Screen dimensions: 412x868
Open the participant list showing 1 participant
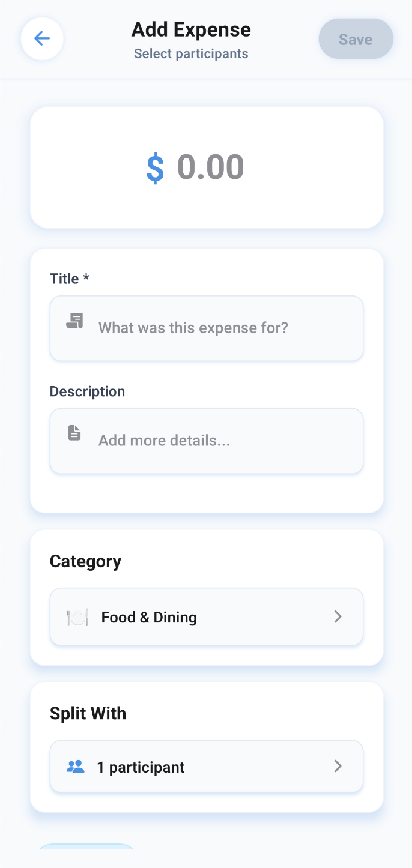207,766
